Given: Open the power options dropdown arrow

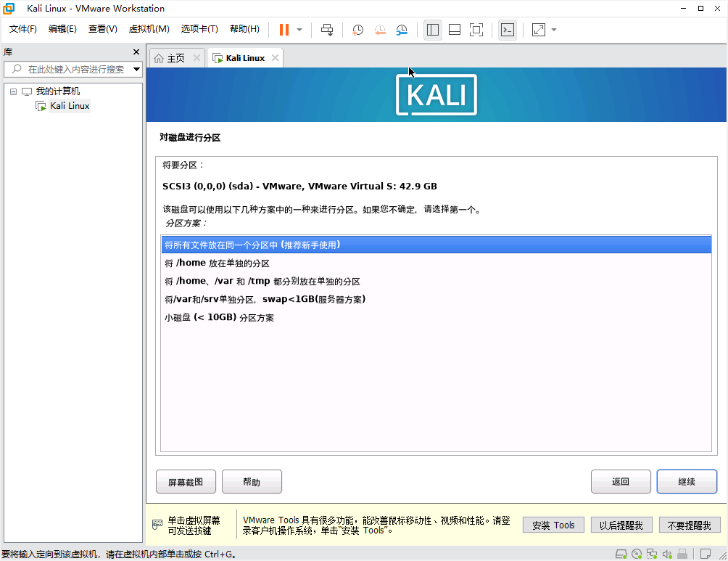Looking at the screenshot, I should point(299,30).
